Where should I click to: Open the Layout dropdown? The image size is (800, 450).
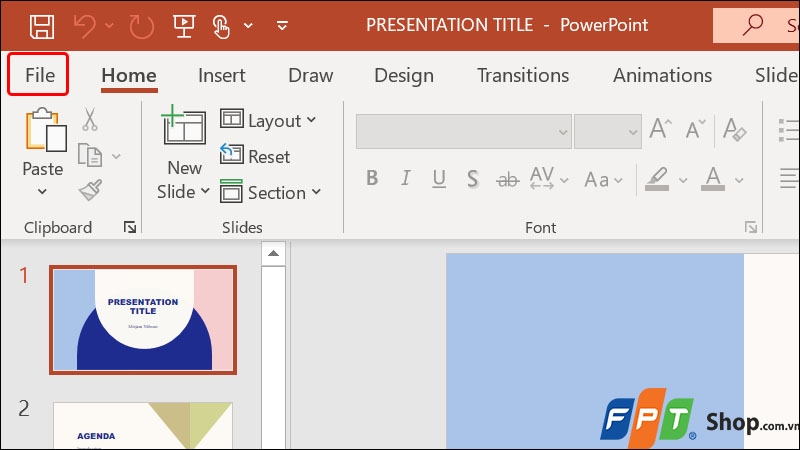(x=268, y=120)
